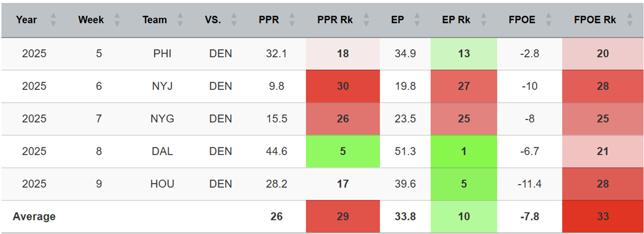
Task: Click the red PPR Rk 30 cell
Action: (342, 86)
